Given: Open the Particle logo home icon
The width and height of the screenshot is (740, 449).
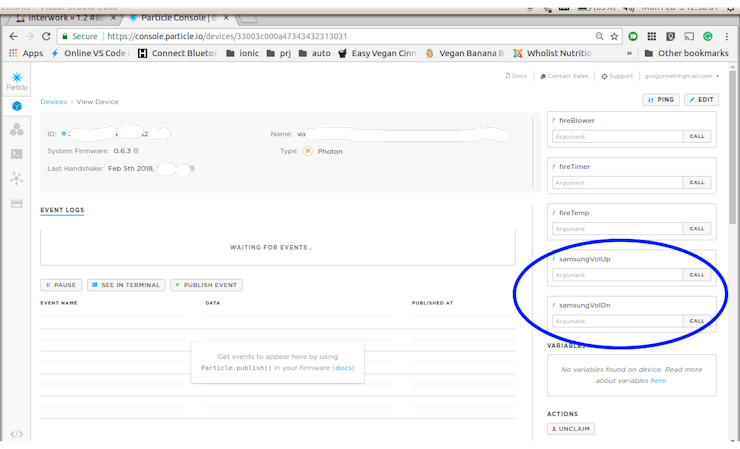Looking at the screenshot, I should point(17,81).
